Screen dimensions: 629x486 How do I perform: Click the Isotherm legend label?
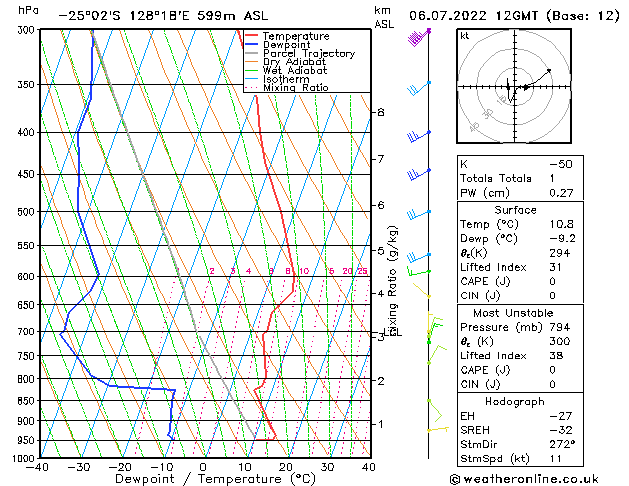(x=286, y=79)
